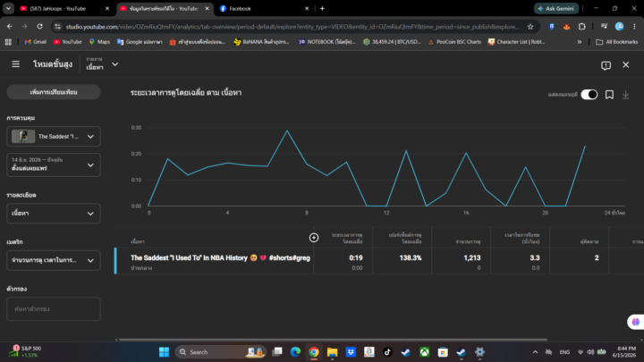Image resolution: width=644 pixels, height=362 pixels.
Task: Toggle the show chart switch
Action: [589, 95]
